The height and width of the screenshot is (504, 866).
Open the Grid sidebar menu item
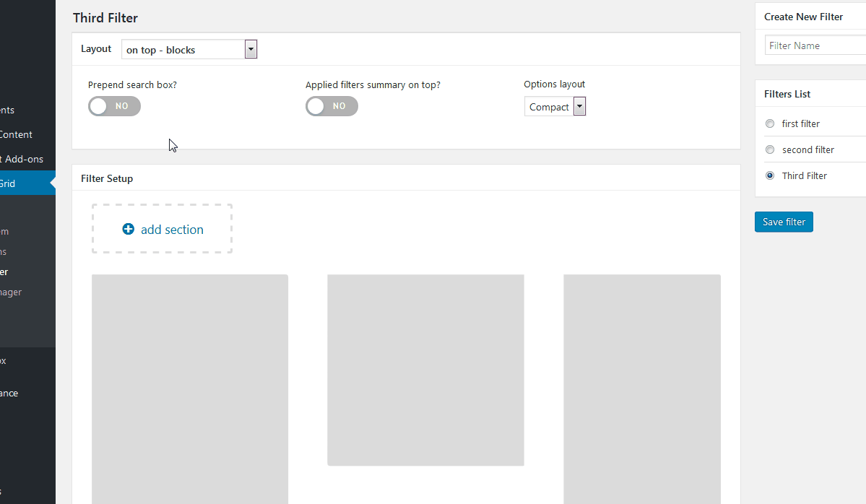pyautogui.click(x=27, y=183)
